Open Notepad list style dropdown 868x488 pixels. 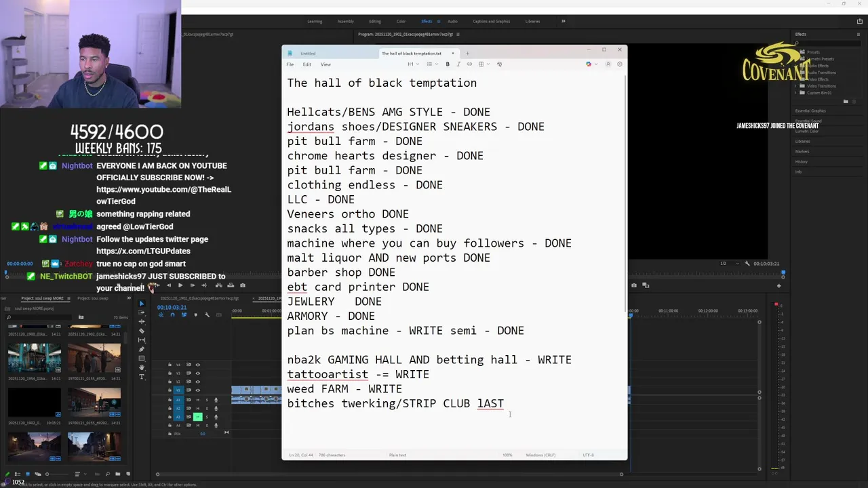432,64
